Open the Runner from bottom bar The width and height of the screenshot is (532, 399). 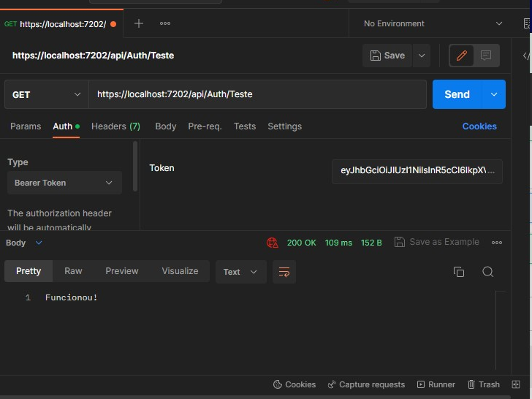point(436,384)
